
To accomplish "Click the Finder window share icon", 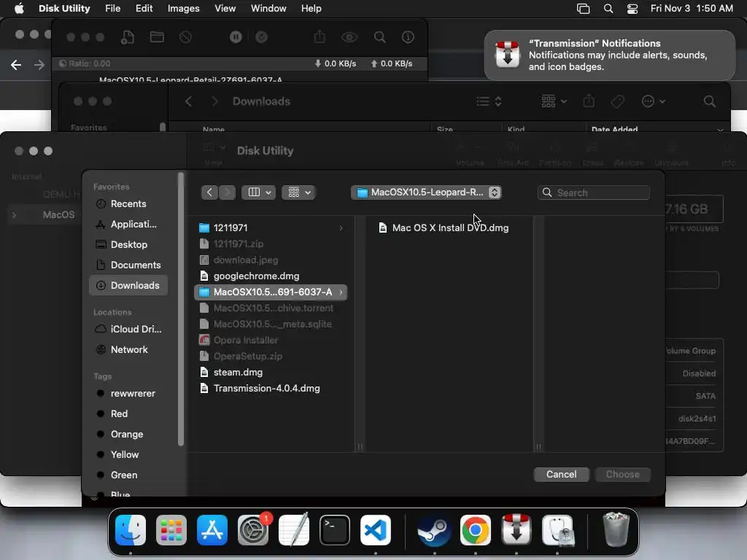I will coord(589,101).
